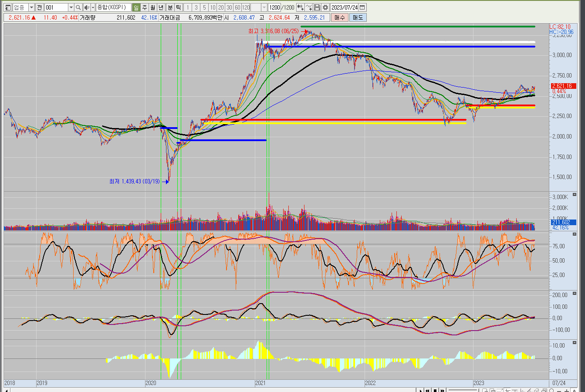Open the 001 code dropdown arrow
The height and width of the screenshot is (392, 585).
point(71,7)
